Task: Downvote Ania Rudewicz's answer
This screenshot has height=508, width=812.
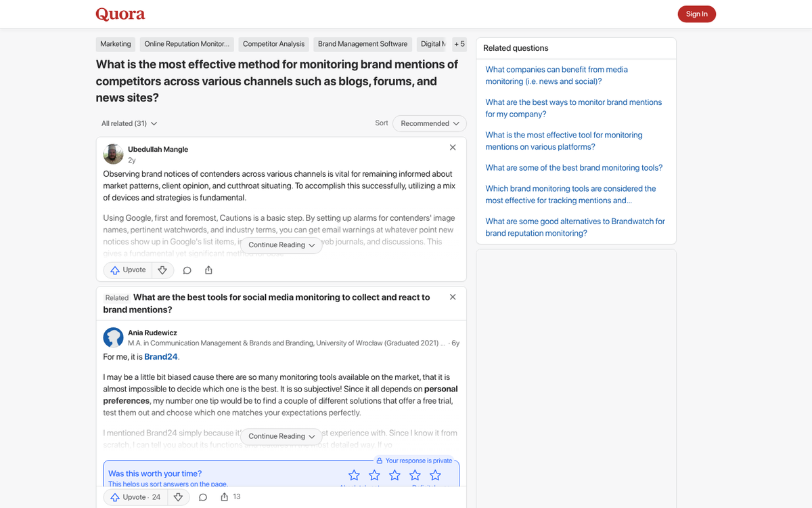Action: click(x=178, y=496)
